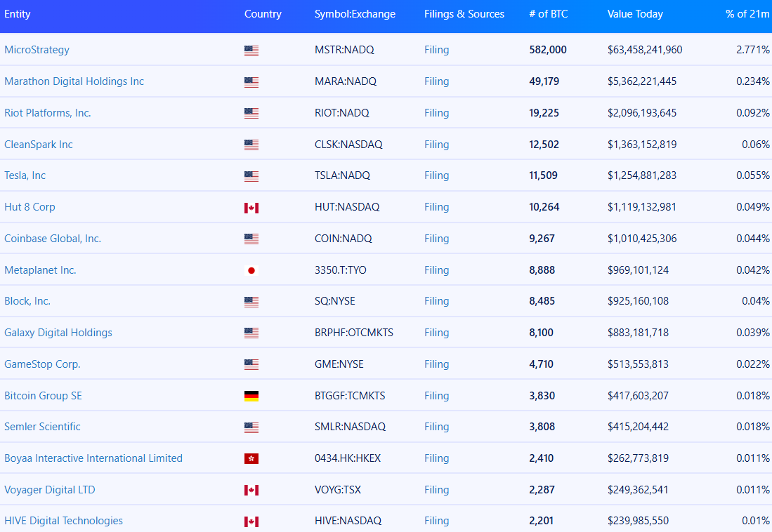The width and height of the screenshot is (772, 532).
Task: Open the MicroStrategy entity link
Action: (x=37, y=50)
